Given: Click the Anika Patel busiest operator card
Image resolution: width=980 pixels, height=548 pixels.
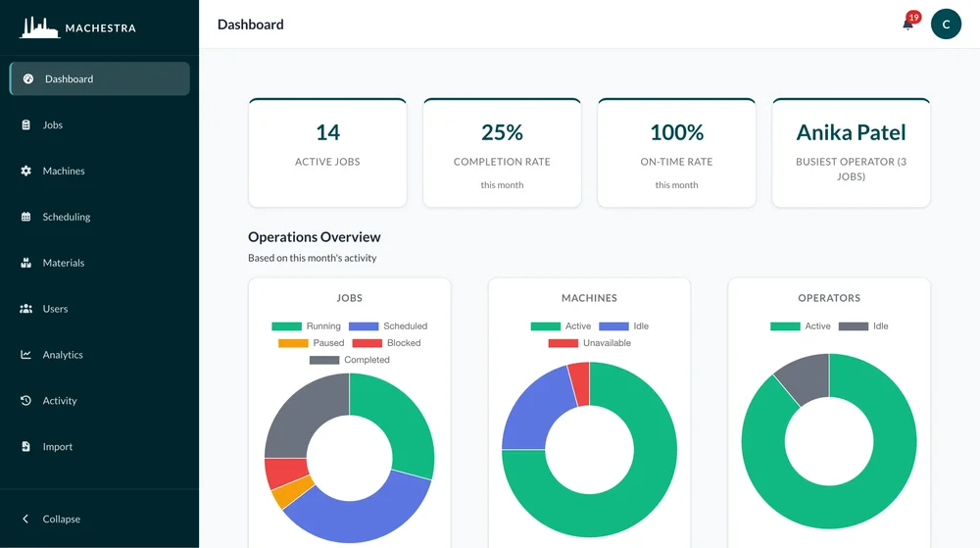Looking at the screenshot, I should click(851, 153).
